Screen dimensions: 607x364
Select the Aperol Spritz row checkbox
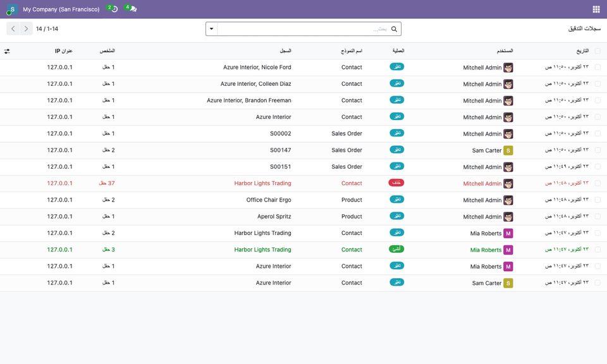point(598,217)
